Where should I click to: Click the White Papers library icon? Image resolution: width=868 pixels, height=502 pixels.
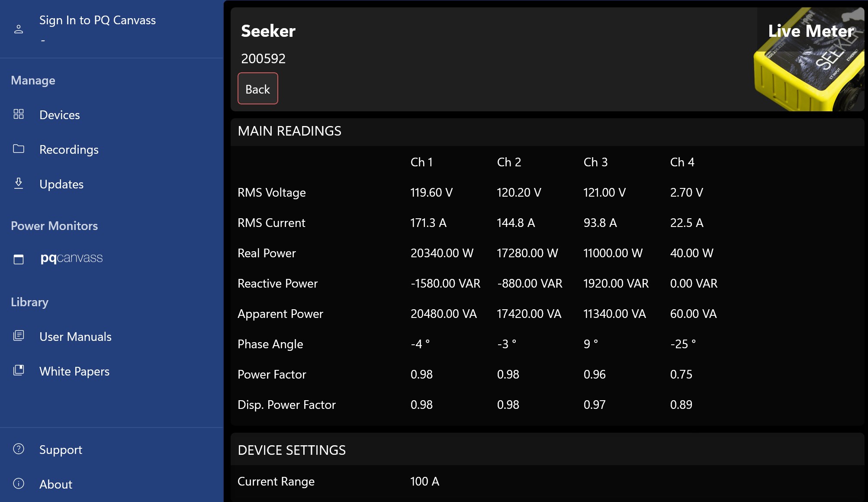point(19,370)
